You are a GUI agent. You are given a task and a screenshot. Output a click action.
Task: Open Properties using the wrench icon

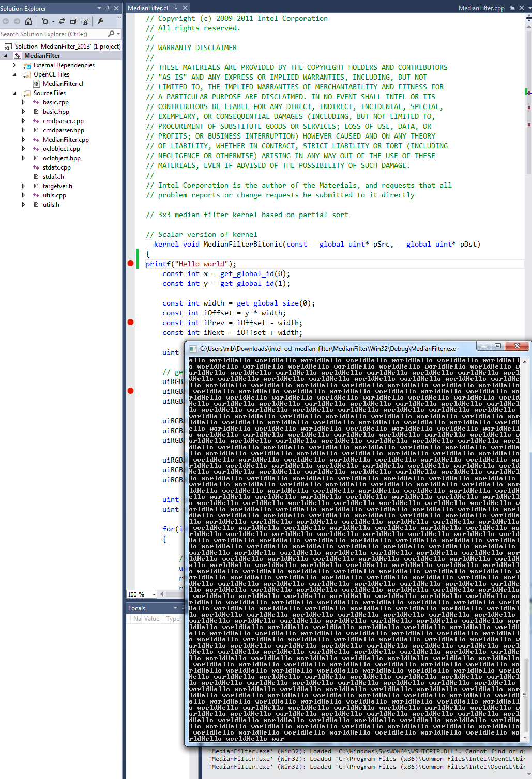[x=101, y=21]
